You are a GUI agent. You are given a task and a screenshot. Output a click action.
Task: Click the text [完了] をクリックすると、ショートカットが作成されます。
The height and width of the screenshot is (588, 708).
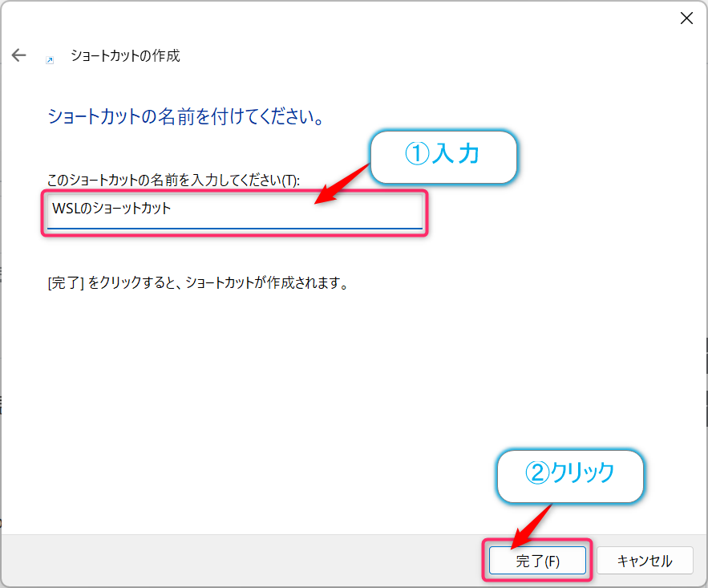(198, 283)
